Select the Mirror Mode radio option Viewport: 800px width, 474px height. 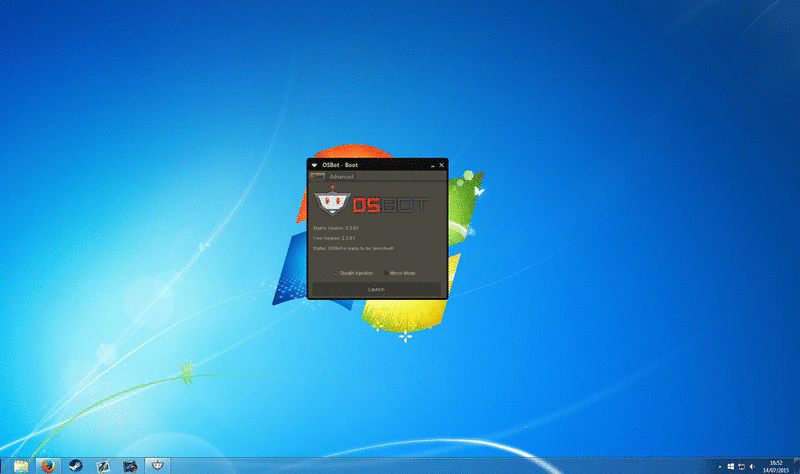(399, 273)
